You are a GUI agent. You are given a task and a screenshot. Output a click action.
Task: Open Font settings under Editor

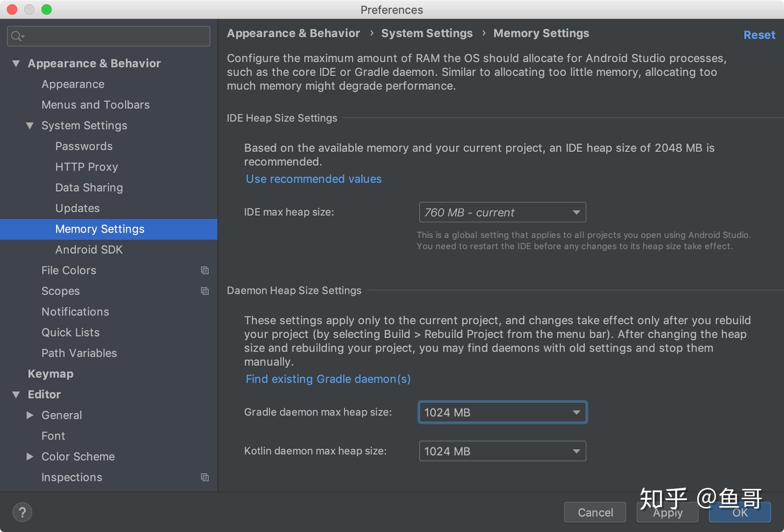coord(53,435)
